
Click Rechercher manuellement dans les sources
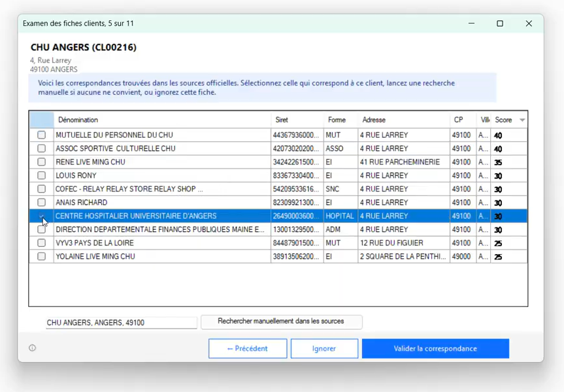click(281, 321)
